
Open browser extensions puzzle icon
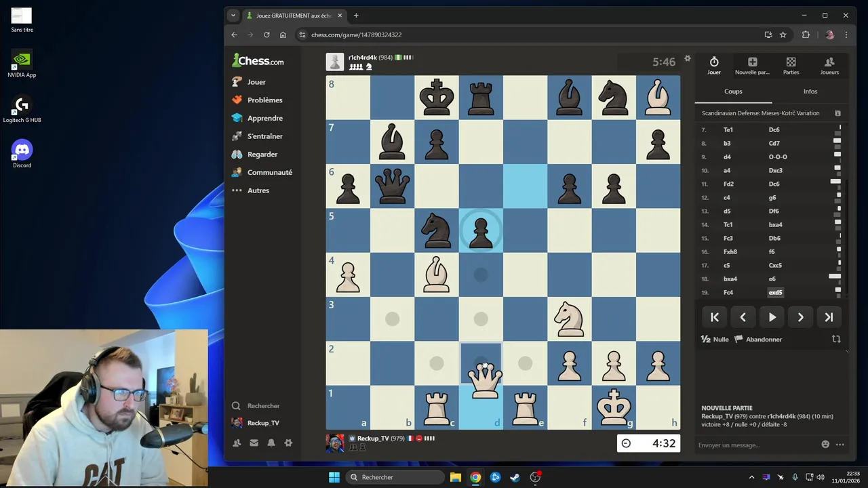806,35
